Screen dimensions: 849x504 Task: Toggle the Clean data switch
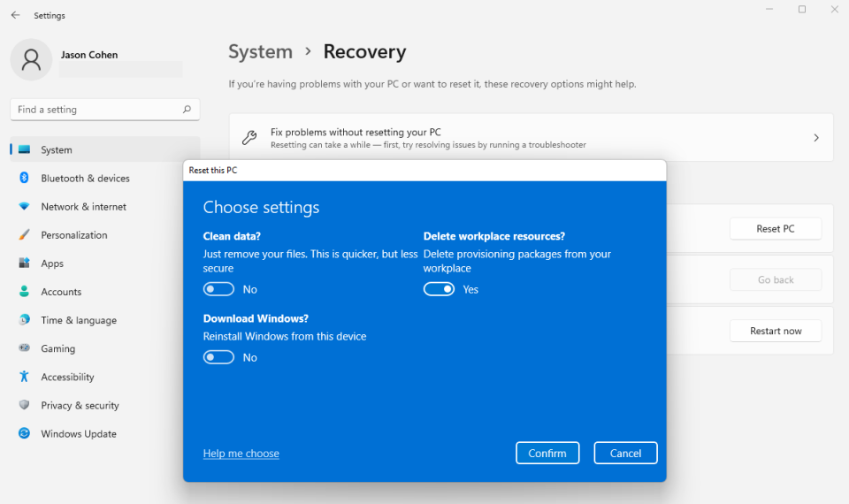(218, 289)
